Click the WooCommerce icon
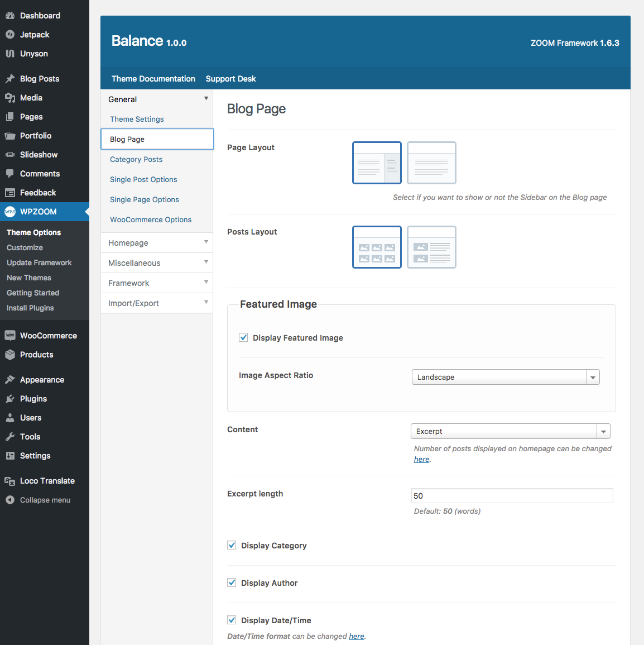The width and height of the screenshot is (644, 645). point(10,336)
